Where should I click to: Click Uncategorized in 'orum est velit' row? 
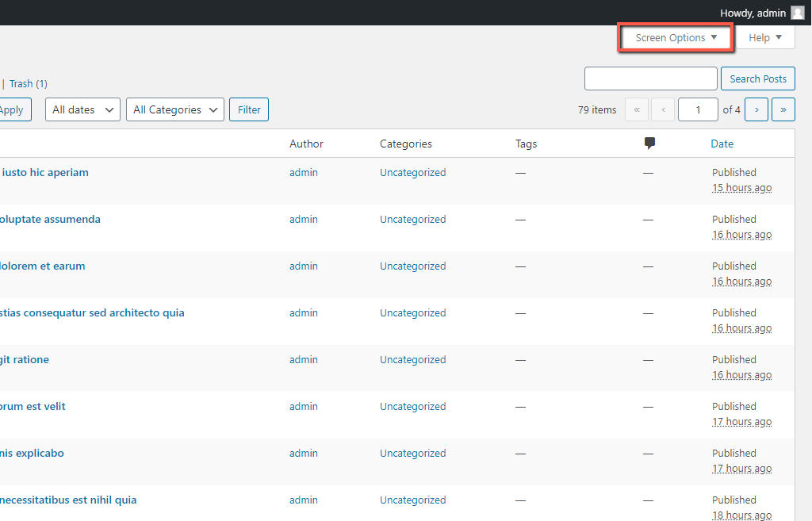[412, 407]
